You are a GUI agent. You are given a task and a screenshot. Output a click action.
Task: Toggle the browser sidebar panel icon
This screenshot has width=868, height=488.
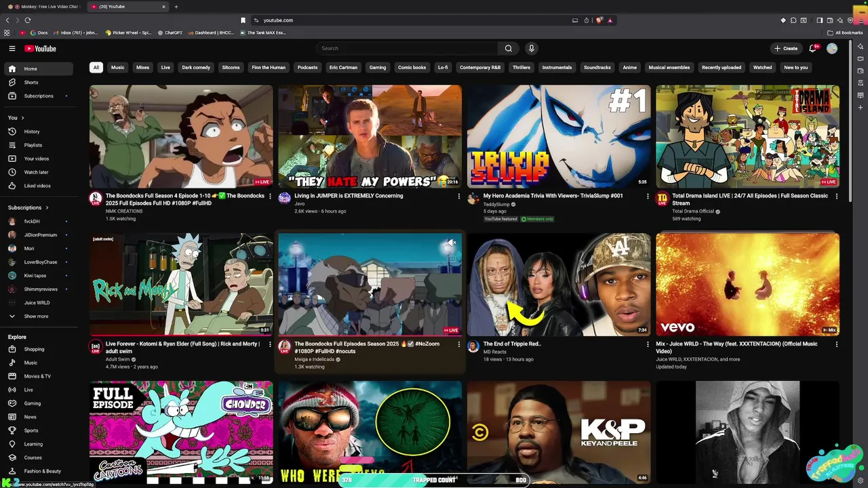[x=819, y=20]
